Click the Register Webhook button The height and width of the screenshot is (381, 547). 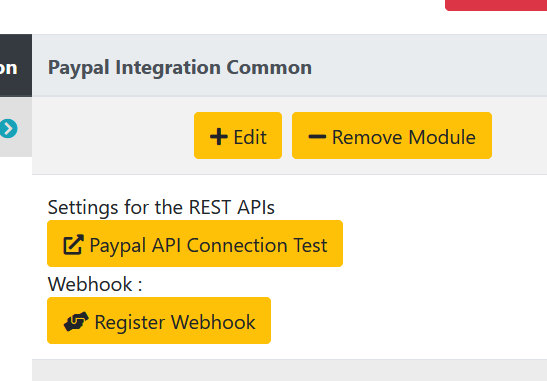click(159, 321)
